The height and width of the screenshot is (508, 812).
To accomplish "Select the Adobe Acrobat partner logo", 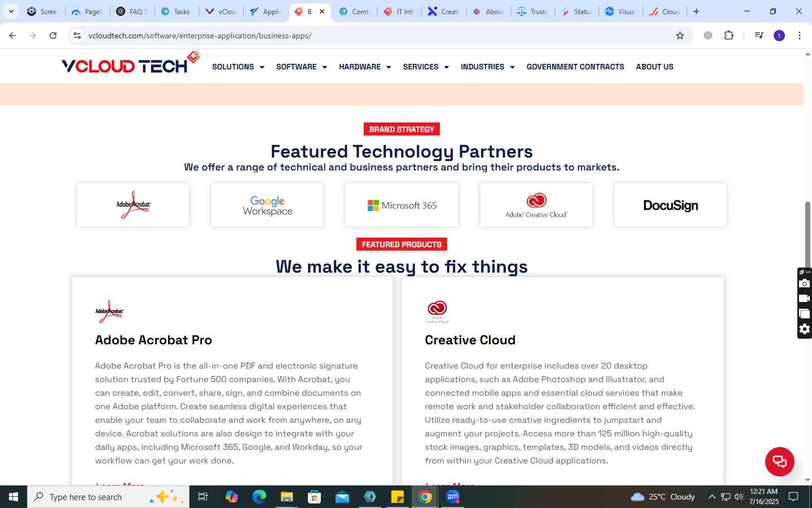I will [x=133, y=205].
